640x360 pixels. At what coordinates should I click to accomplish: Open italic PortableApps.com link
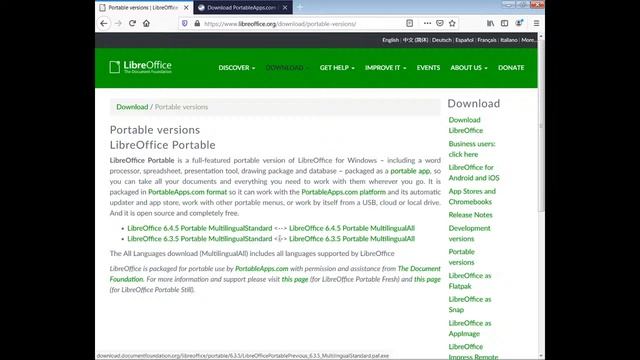point(262,269)
